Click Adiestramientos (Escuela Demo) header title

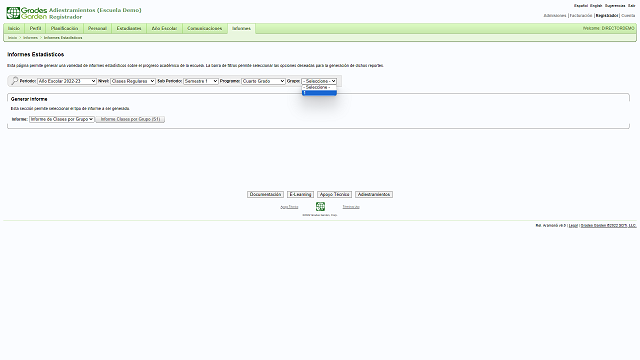pos(95,10)
